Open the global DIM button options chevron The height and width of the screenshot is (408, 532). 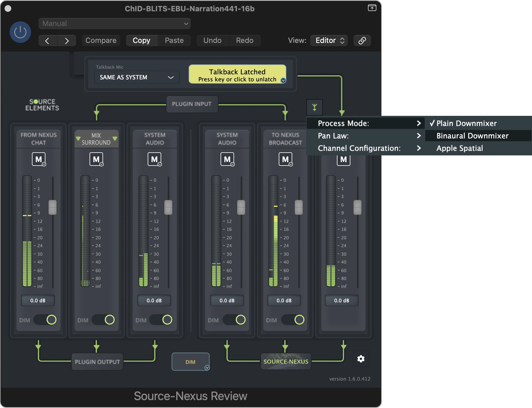click(207, 368)
